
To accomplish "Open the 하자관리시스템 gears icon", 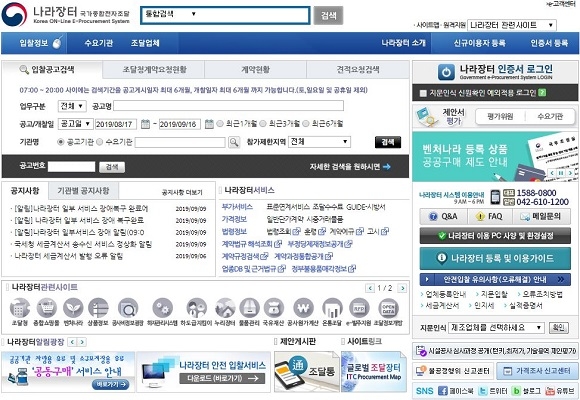I will (x=162, y=308).
